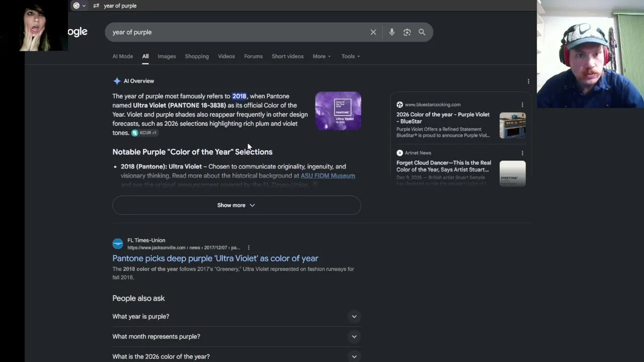Viewport: 644px width, 362px height.
Task: Open the Artnet News result options menu
Action: coord(522,153)
